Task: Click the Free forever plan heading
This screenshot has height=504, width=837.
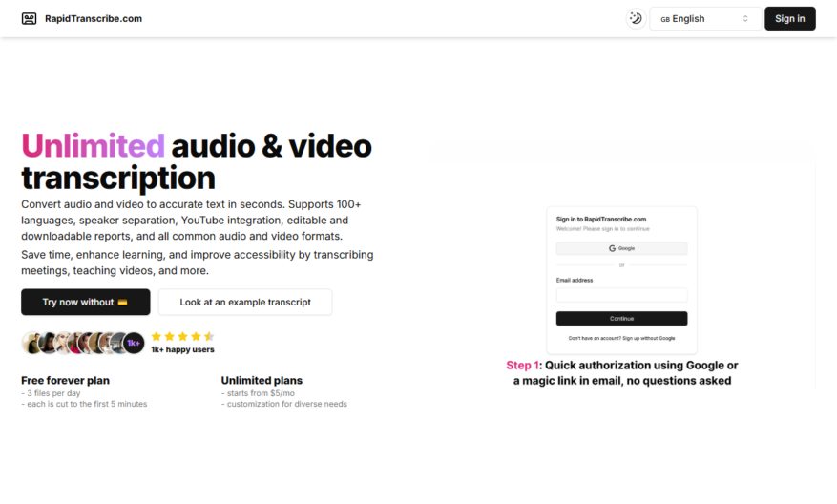Action: [x=65, y=381]
